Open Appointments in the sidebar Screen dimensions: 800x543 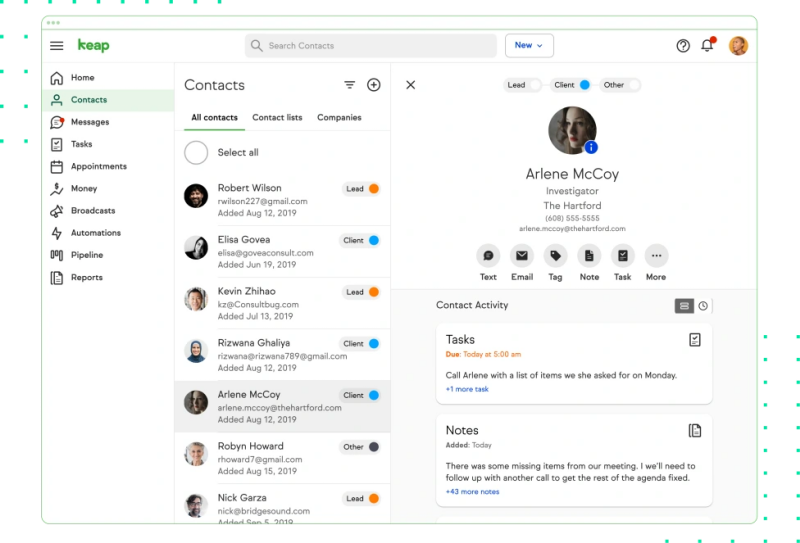(108, 166)
